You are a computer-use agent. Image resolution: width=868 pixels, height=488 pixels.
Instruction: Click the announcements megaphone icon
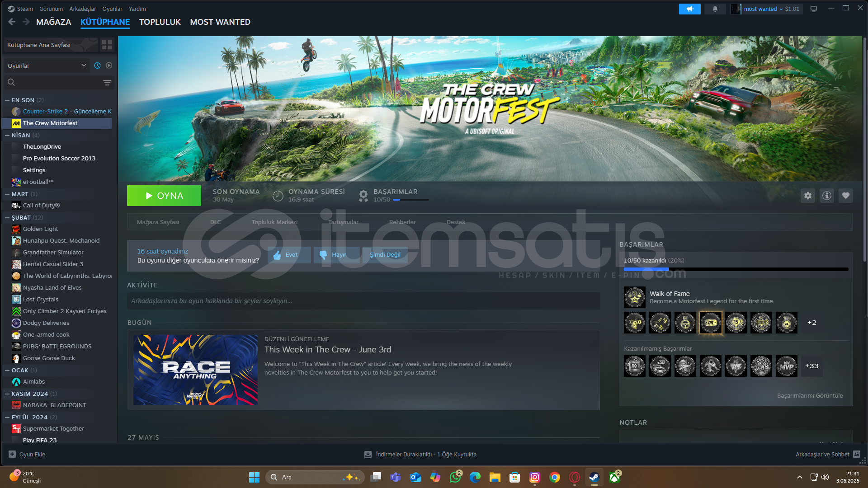click(690, 9)
